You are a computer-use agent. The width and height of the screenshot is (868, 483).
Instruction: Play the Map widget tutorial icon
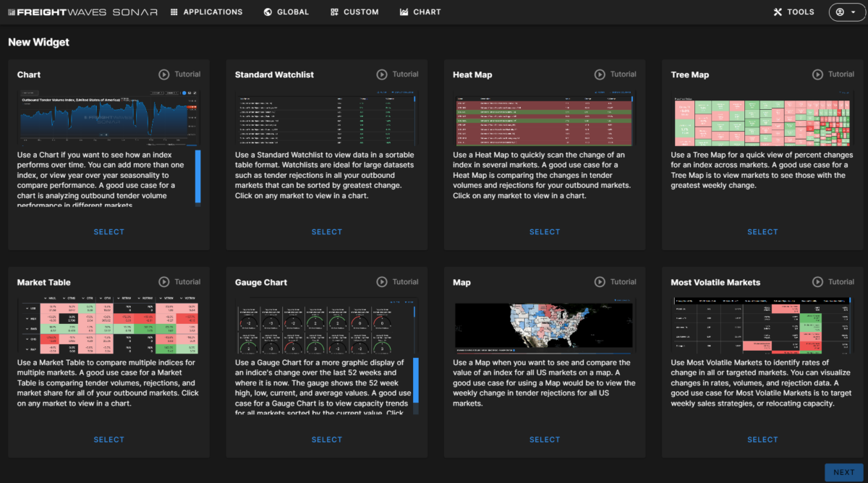tap(600, 282)
